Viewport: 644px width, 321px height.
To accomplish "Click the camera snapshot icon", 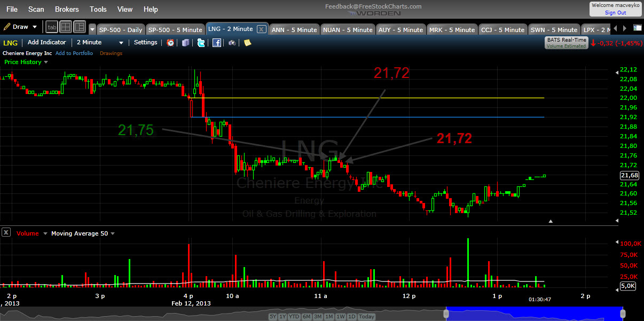I will point(232,43).
